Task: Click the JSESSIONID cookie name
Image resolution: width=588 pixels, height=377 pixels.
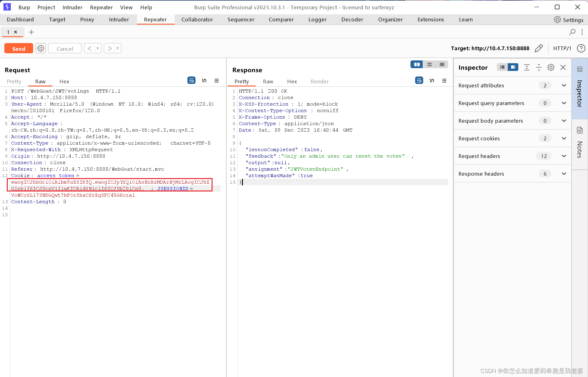Action: [173, 189]
